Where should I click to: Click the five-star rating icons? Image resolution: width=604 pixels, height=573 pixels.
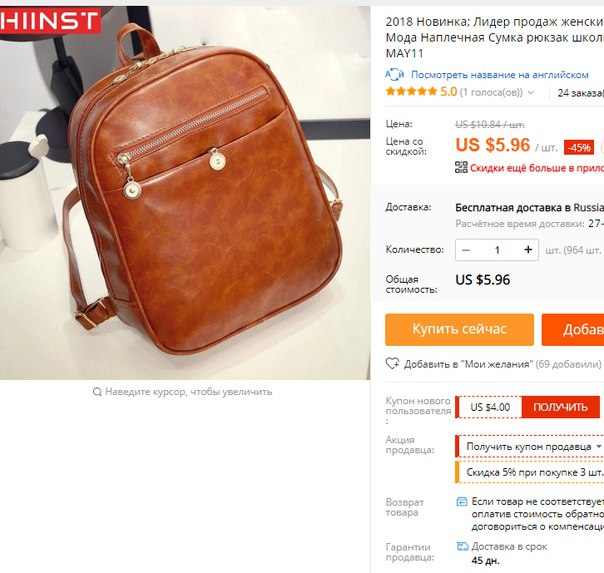(411, 92)
